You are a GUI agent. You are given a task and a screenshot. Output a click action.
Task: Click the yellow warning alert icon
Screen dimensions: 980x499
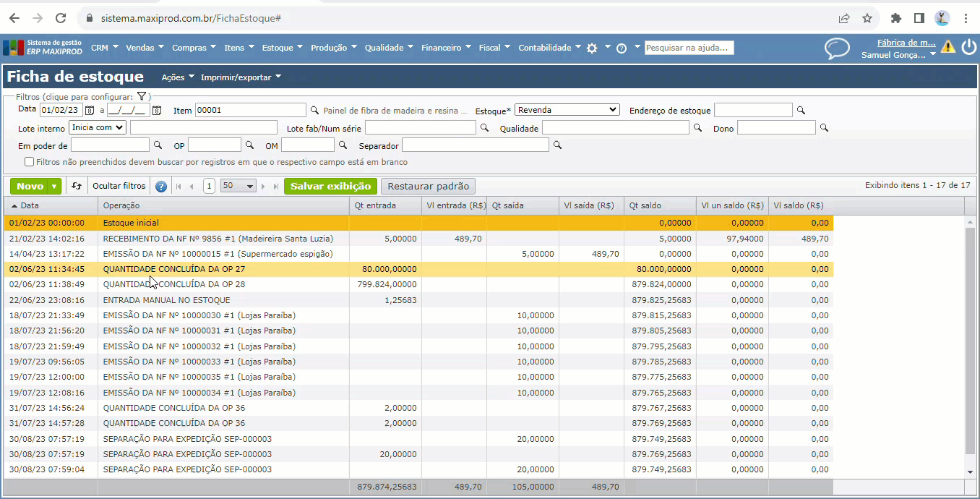[x=947, y=48]
